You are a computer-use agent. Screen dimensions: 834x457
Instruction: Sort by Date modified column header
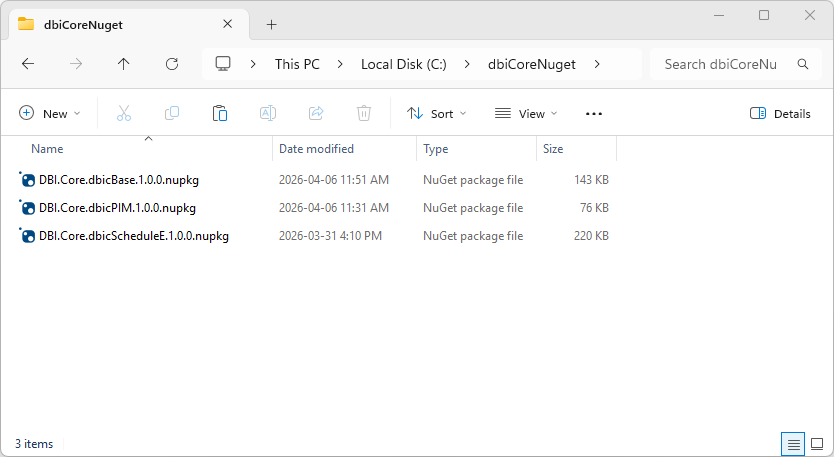click(316, 149)
